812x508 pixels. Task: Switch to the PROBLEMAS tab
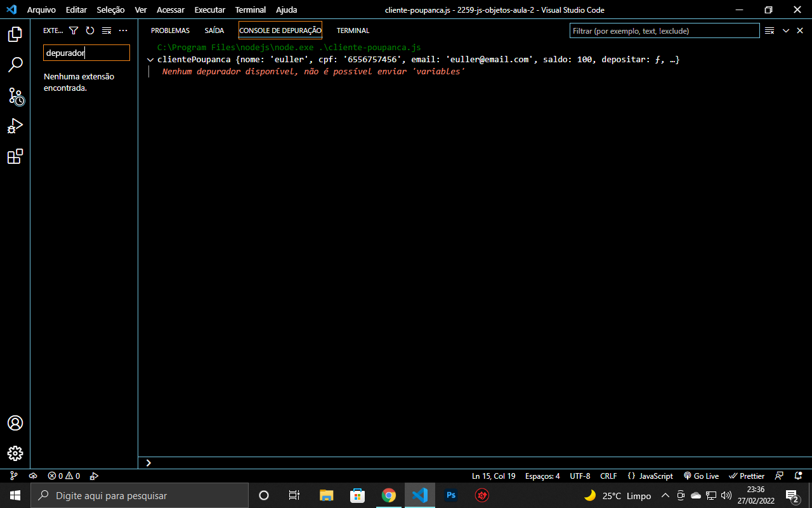[x=170, y=30]
